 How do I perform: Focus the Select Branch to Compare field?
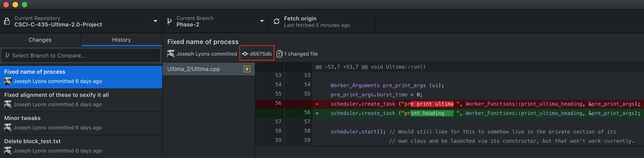(82, 56)
